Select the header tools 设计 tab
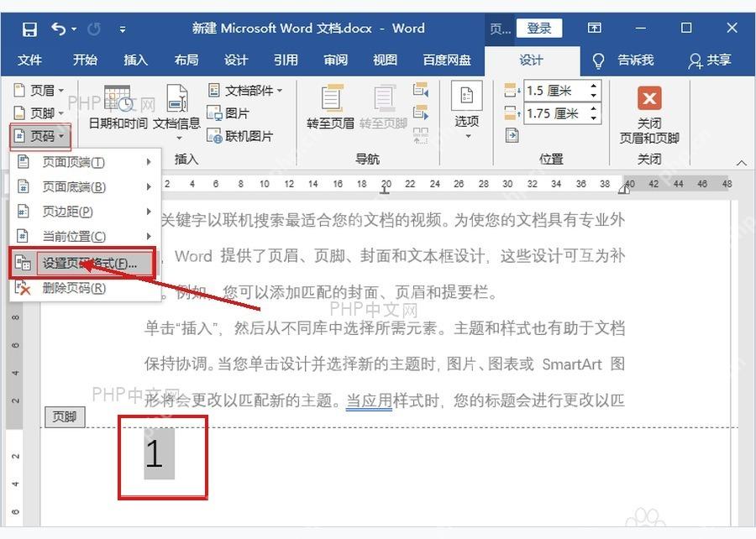 [532, 60]
